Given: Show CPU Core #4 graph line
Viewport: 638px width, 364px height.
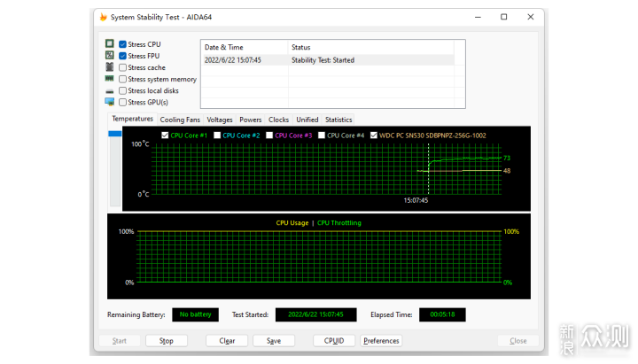Looking at the screenshot, I should (322, 135).
